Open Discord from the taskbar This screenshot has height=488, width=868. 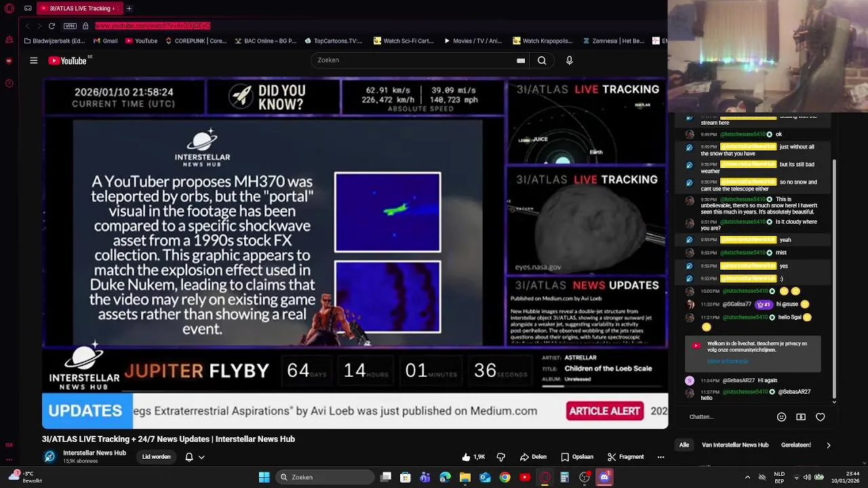604,477
